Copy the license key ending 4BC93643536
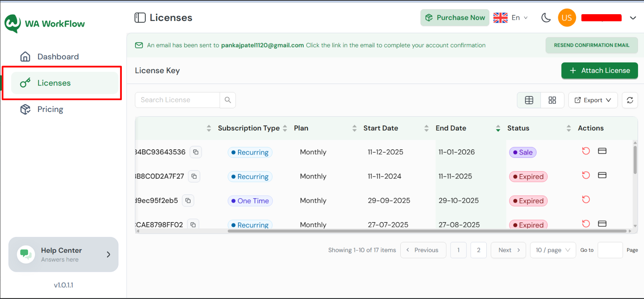The image size is (644, 299). (196, 152)
